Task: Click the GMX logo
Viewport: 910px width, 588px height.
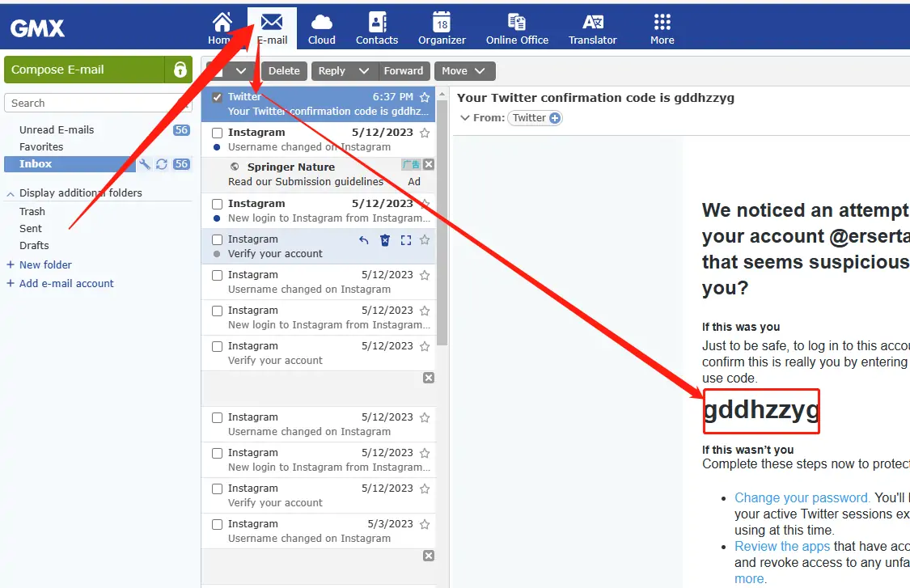Action: click(37, 27)
